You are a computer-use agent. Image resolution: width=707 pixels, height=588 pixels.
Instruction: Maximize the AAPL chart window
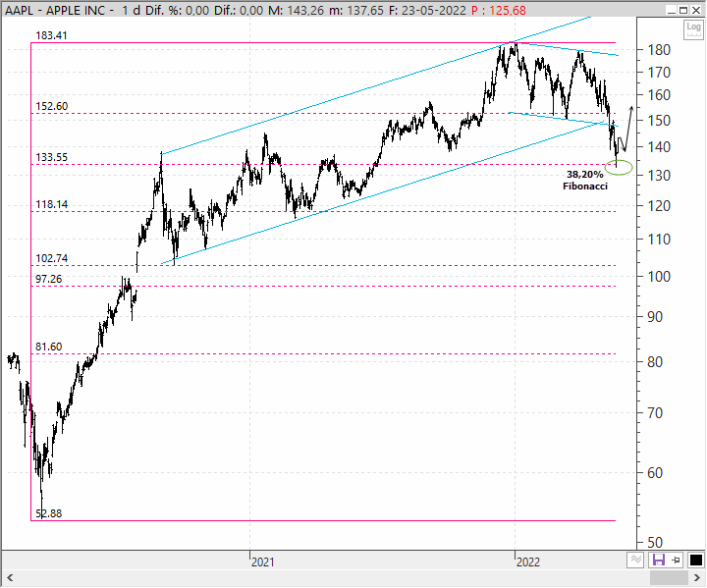coord(684,11)
